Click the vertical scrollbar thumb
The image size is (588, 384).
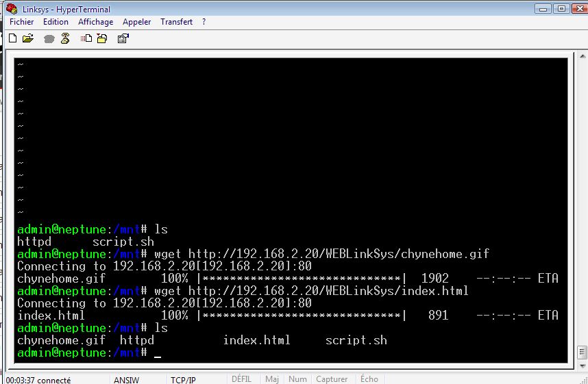point(582,352)
